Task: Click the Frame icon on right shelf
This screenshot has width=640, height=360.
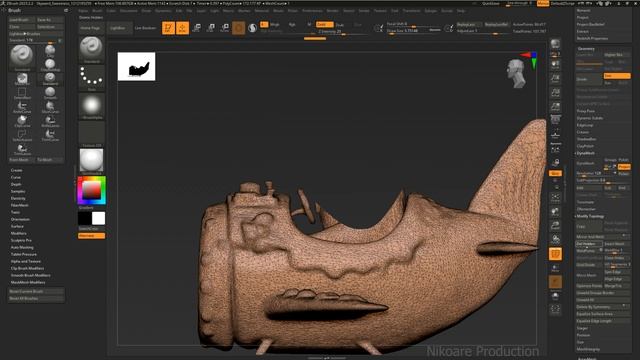Action: (x=555, y=197)
